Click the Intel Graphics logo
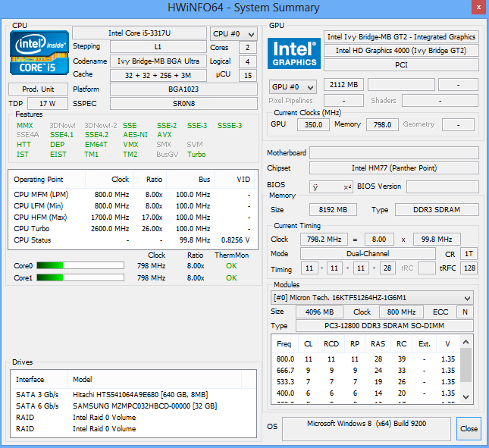 (x=293, y=53)
